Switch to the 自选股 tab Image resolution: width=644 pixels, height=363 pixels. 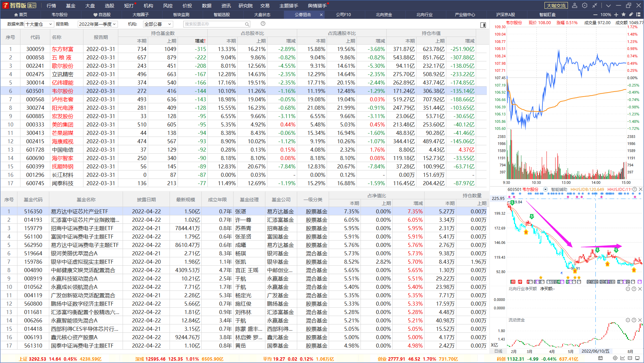[102, 15]
